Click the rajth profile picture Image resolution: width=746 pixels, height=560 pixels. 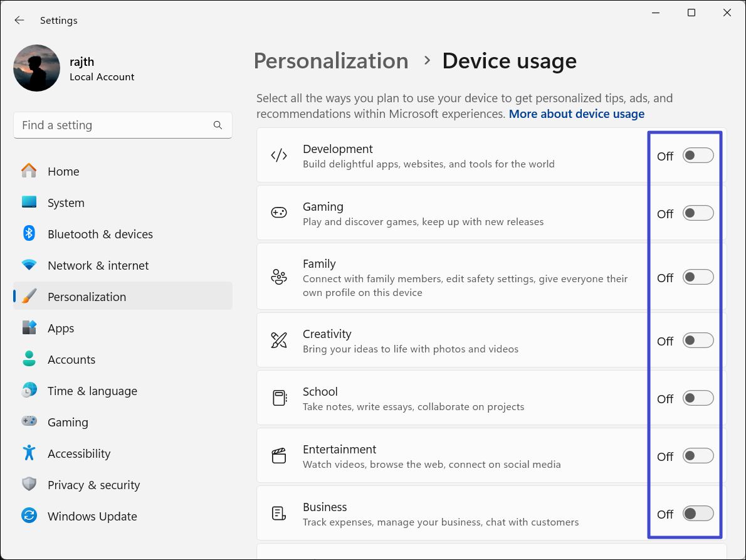pyautogui.click(x=36, y=68)
